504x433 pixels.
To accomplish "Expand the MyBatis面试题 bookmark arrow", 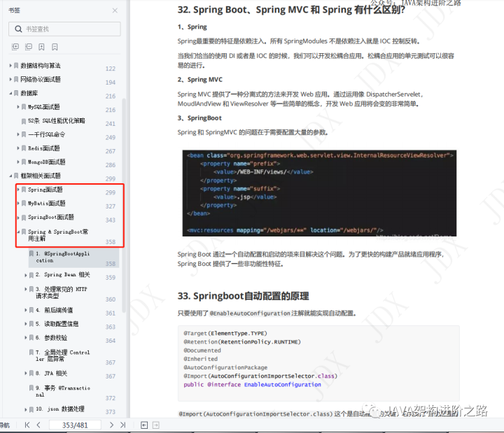I will (18, 204).
